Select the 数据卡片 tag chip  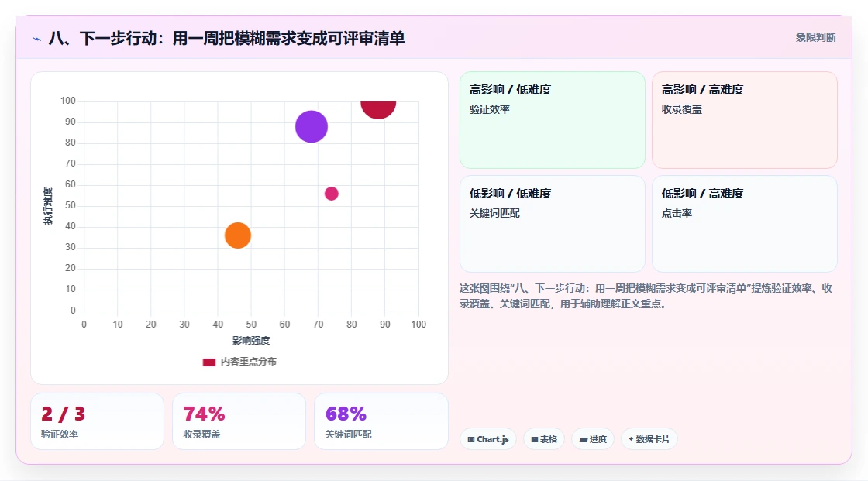tap(649, 439)
